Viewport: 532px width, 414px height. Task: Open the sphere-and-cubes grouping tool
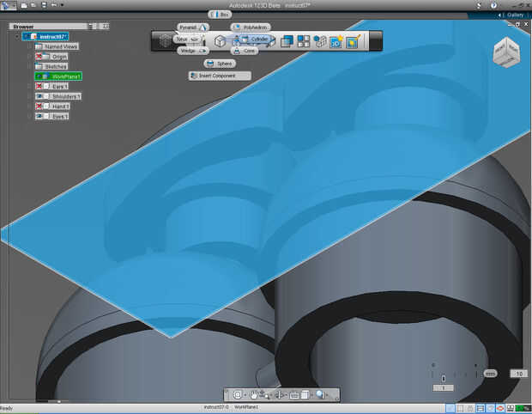click(x=319, y=41)
